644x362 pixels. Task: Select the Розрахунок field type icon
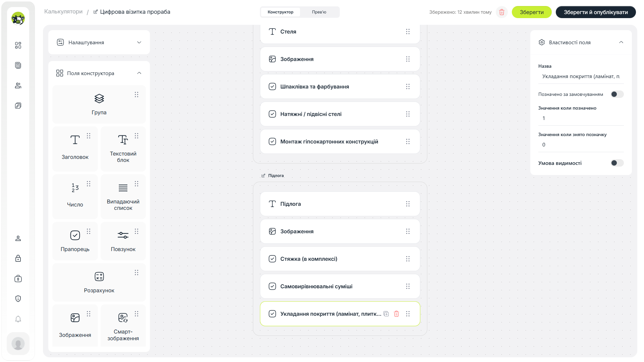coord(99,277)
